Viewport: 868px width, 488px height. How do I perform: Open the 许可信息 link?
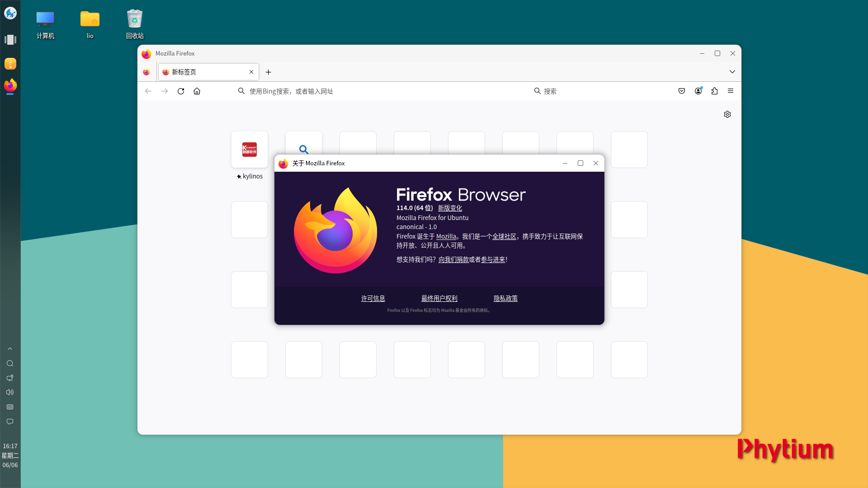(373, 299)
